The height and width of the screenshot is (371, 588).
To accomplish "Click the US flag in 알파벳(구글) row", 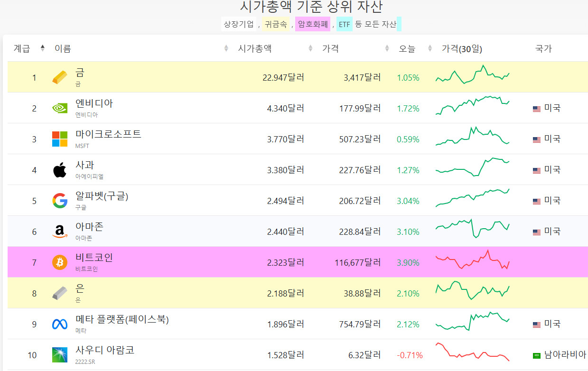I will click(537, 201).
